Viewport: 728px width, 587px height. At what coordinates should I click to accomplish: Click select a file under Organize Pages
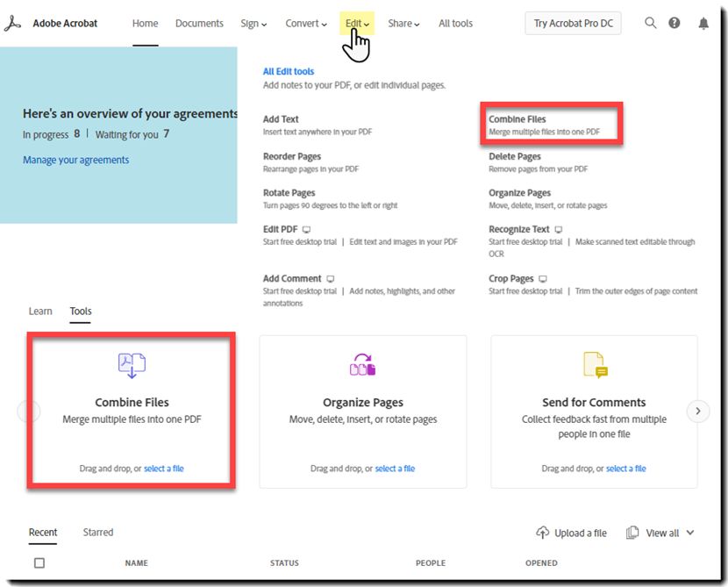[x=395, y=469]
